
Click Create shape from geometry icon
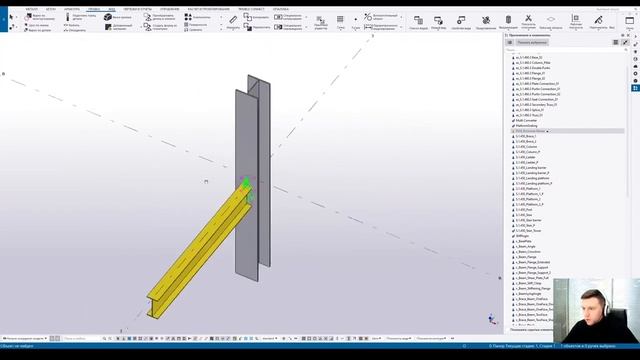[x=147, y=27]
